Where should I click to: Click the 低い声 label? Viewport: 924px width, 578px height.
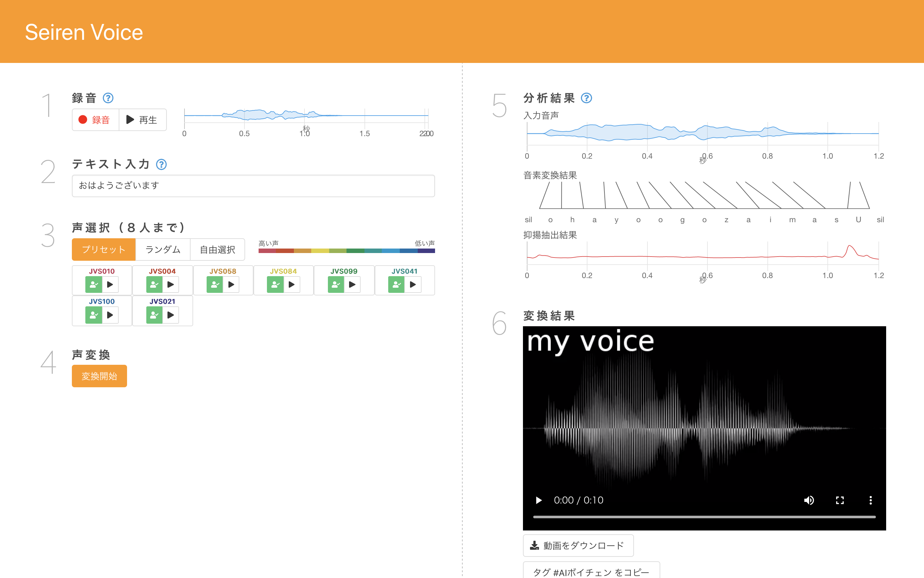(x=424, y=243)
